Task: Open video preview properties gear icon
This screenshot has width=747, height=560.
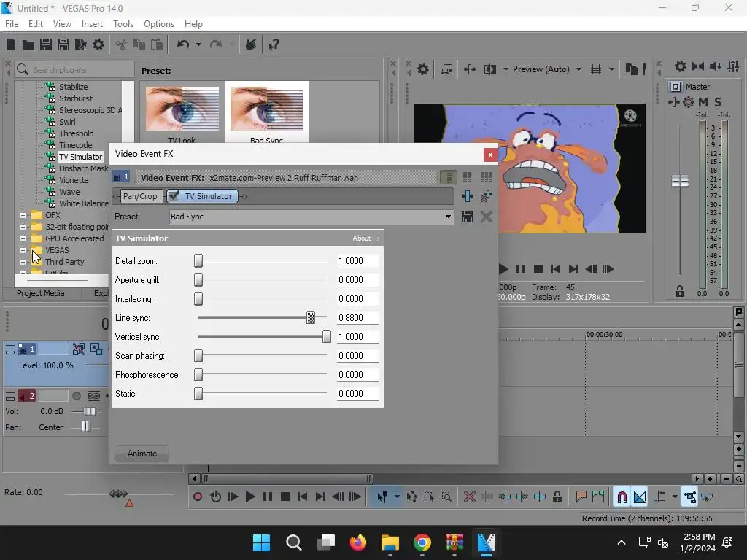Action: click(422, 69)
